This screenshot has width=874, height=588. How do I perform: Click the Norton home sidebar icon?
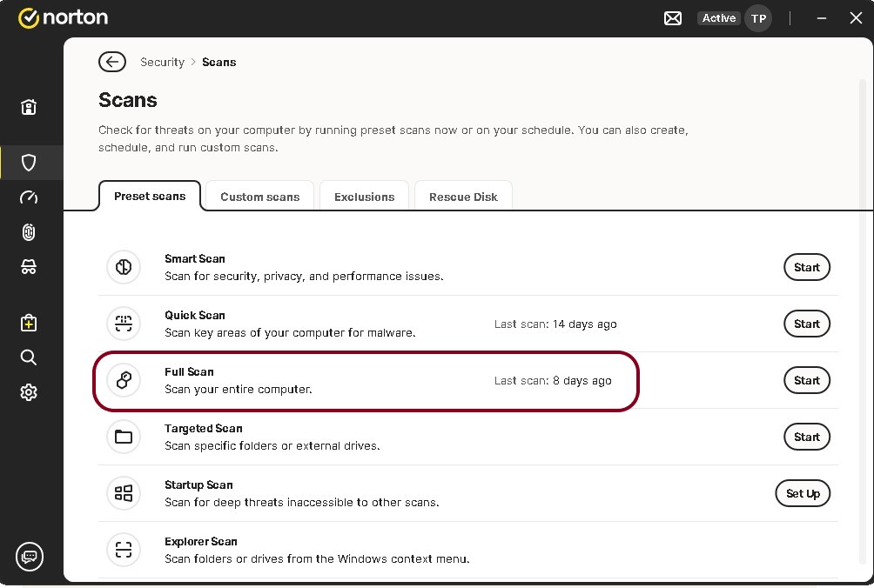[x=29, y=107]
